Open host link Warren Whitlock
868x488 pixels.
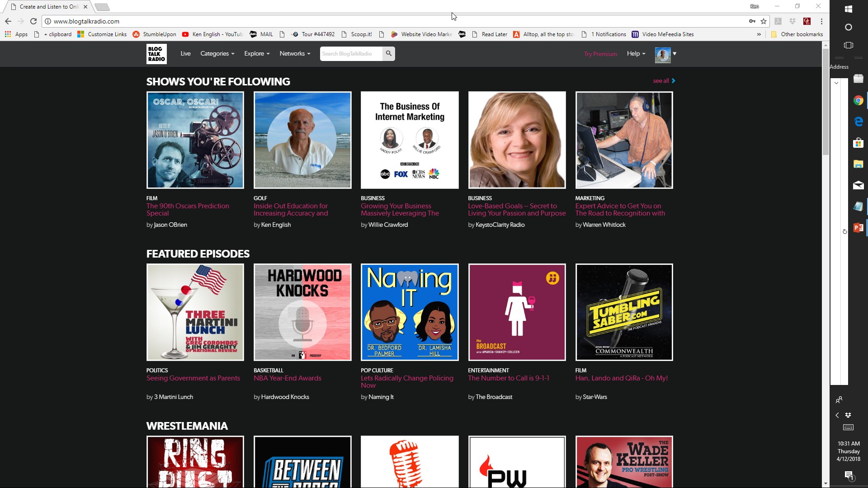(604, 225)
